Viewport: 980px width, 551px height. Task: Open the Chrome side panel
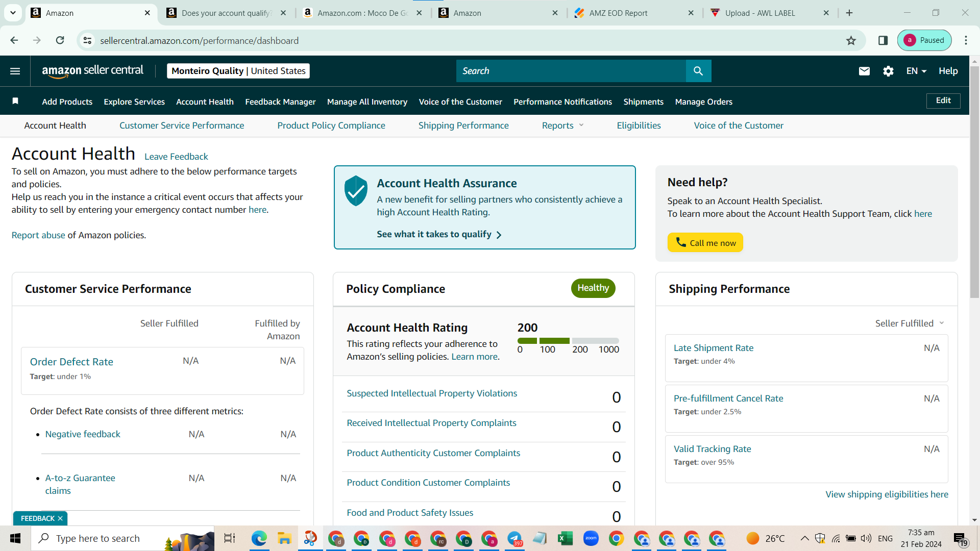click(883, 40)
